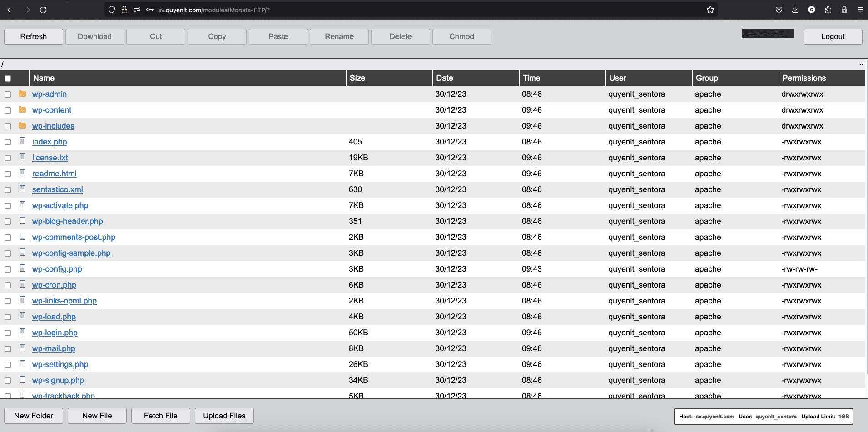Click the Upload Files button

pyautogui.click(x=224, y=416)
